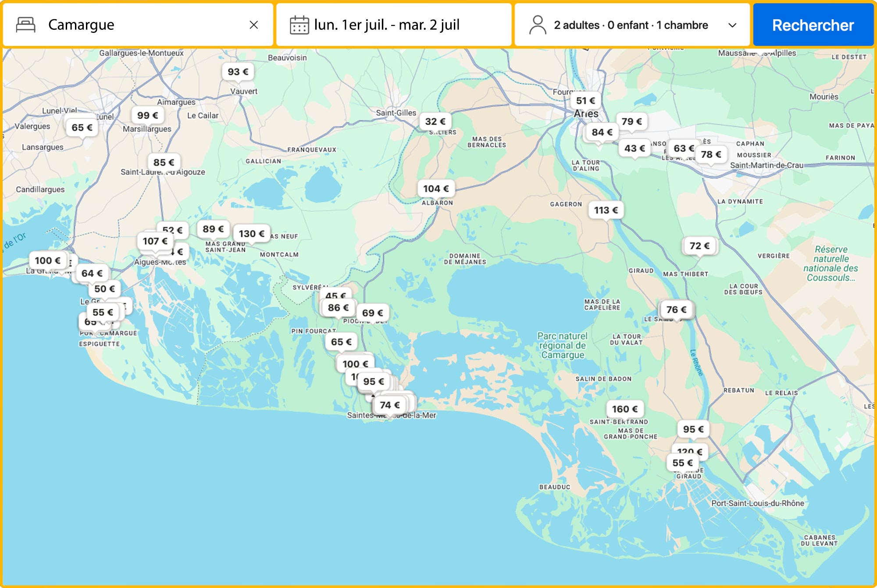Viewport: 877px width, 588px height.
Task: Choose the 51 € pin above Arles
Action: point(585,101)
